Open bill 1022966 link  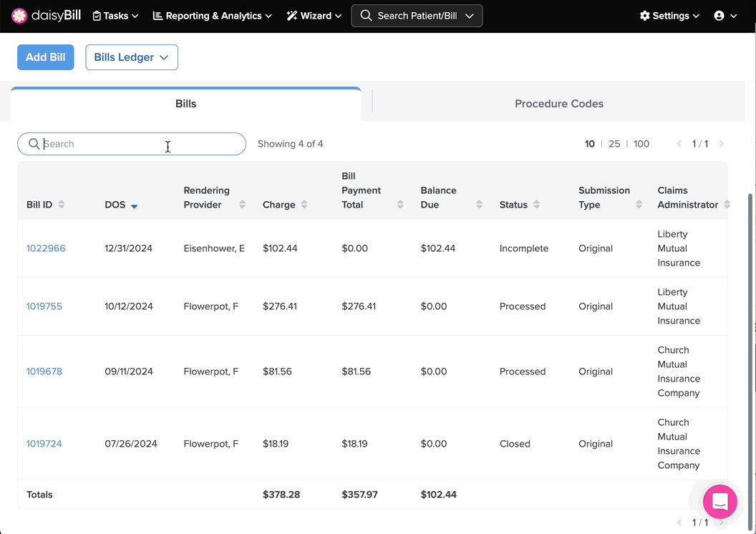(46, 248)
